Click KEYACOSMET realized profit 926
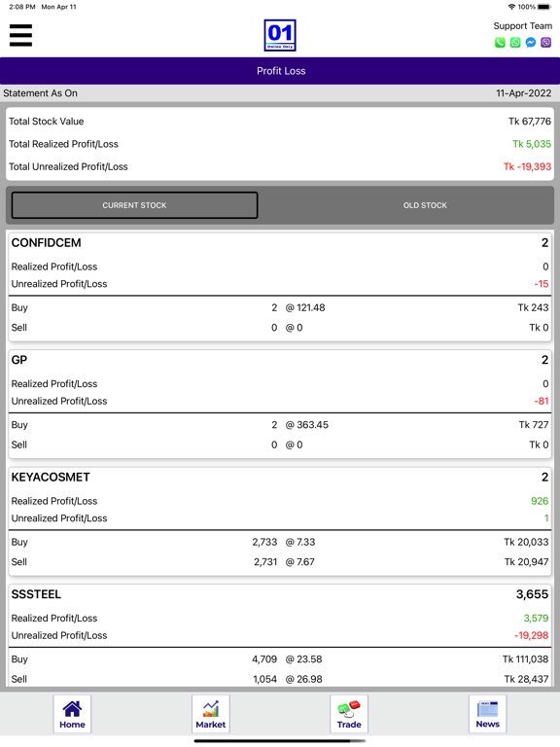 [540, 501]
